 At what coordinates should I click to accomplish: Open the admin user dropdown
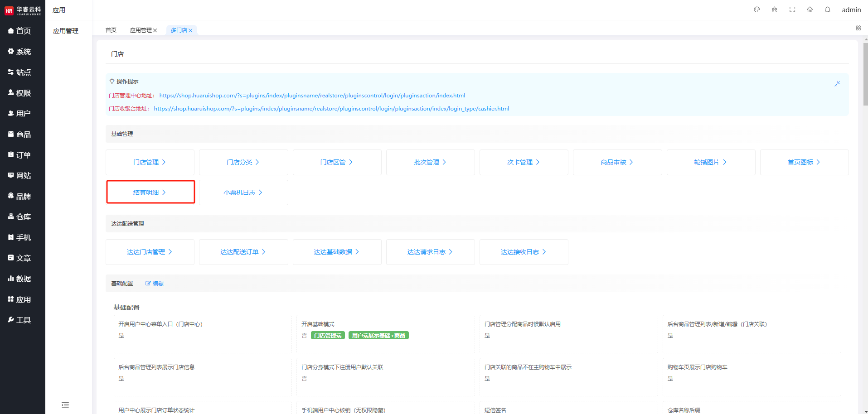coord(851,10)
